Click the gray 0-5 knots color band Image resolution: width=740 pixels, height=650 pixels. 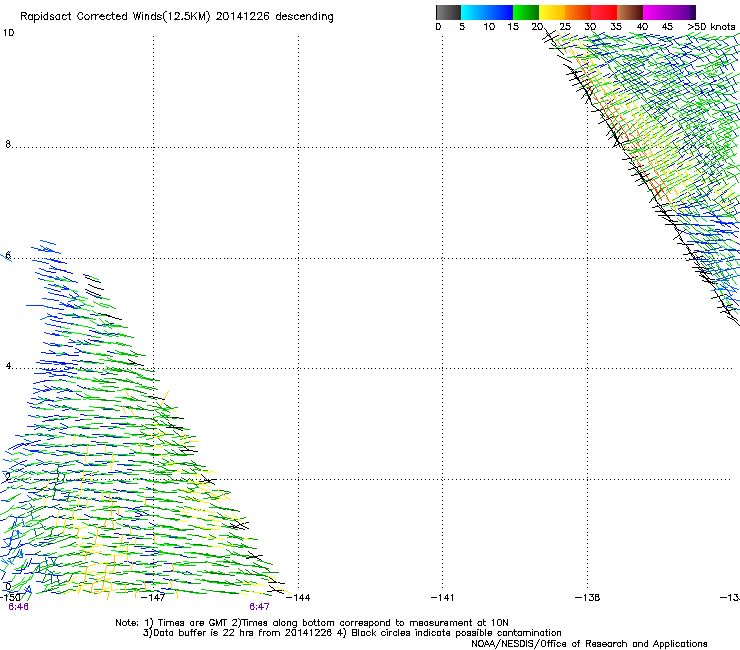[448, 12]
